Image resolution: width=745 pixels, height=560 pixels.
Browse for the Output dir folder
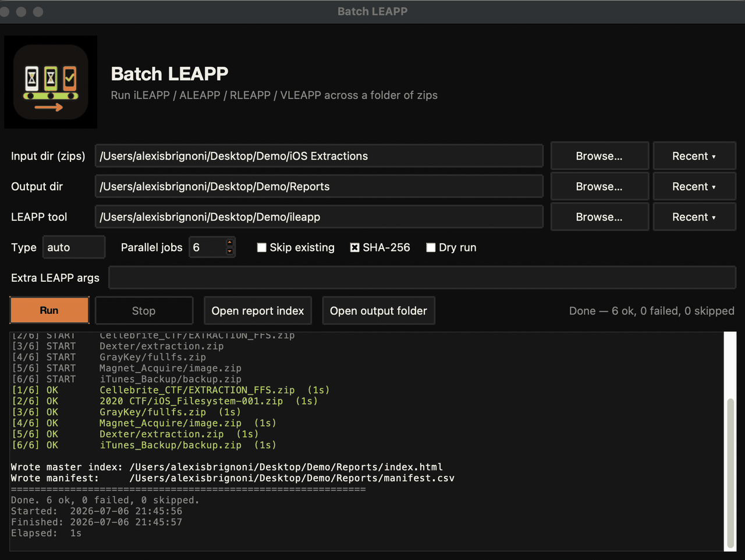tap(599, 186)
